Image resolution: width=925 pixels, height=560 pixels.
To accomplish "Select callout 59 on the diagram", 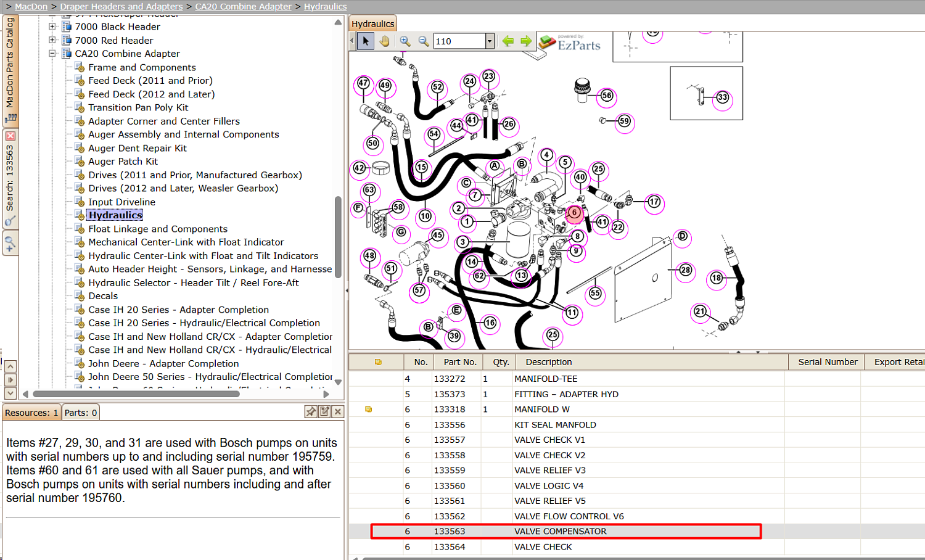I will coord(625,121).
